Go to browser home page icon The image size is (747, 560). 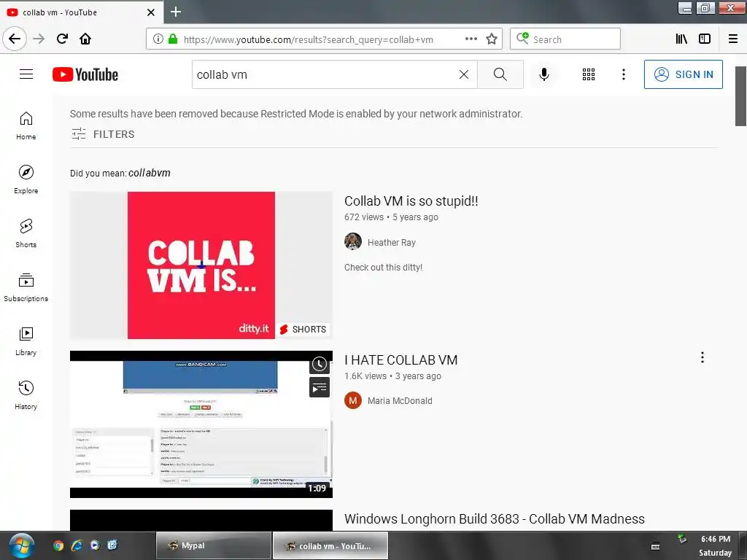[x=85, y=39]
